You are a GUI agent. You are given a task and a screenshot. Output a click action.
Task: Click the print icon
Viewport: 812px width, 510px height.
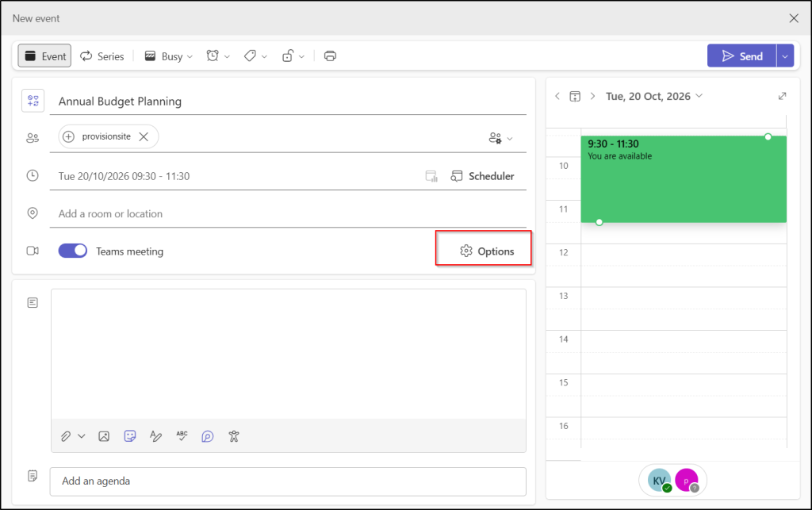(330, 56)
